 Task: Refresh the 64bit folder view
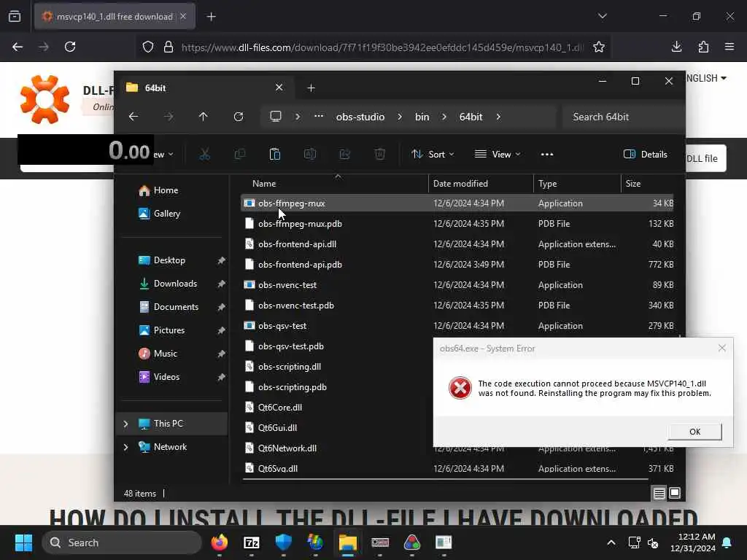point(239,117)
